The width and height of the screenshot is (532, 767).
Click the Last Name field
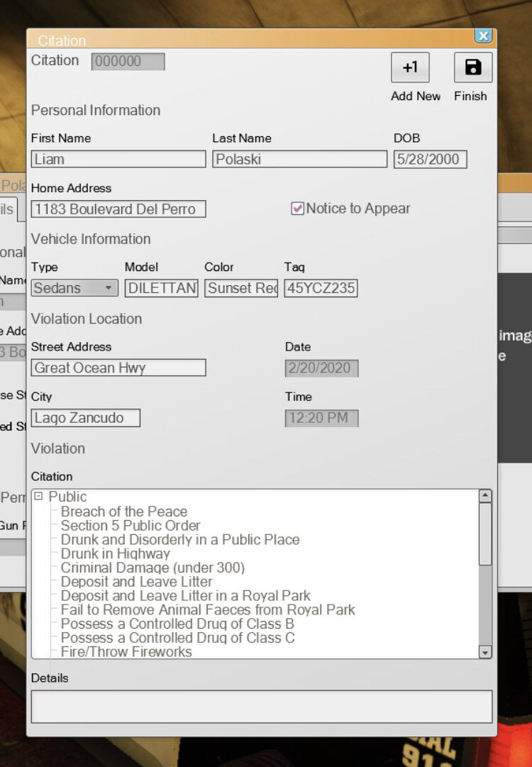[x=299, y=159]
